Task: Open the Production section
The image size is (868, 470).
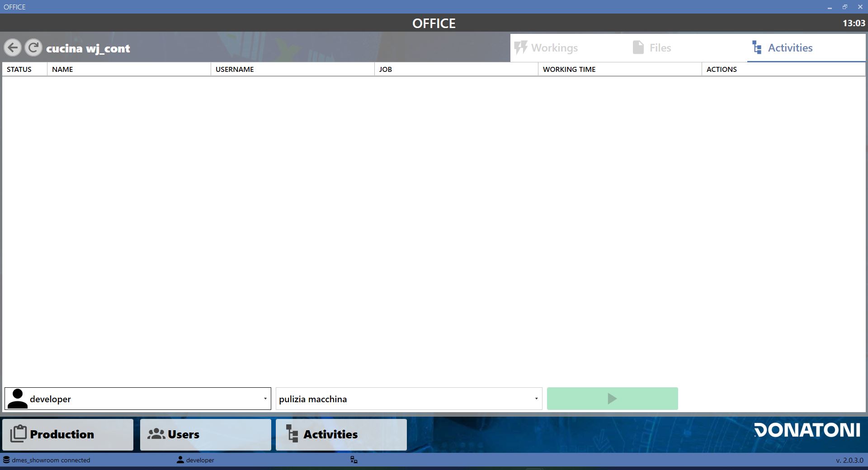Action: (68, 434)
